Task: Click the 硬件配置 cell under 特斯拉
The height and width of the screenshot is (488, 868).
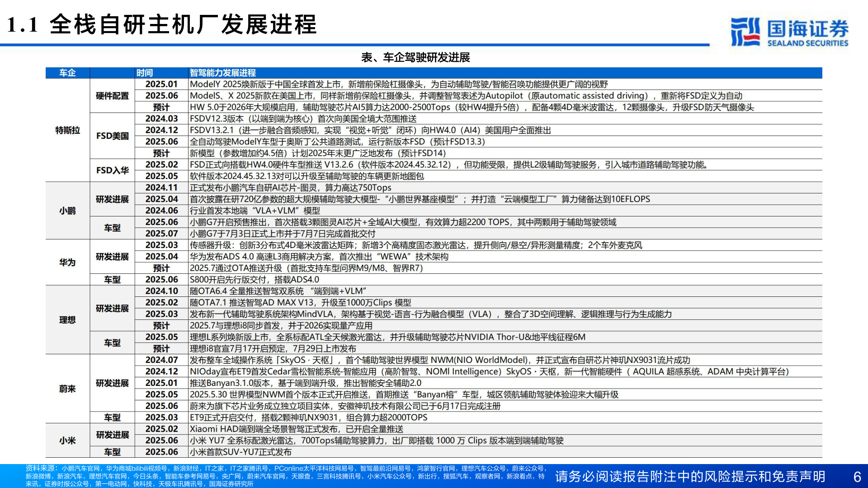Action: 112,95
